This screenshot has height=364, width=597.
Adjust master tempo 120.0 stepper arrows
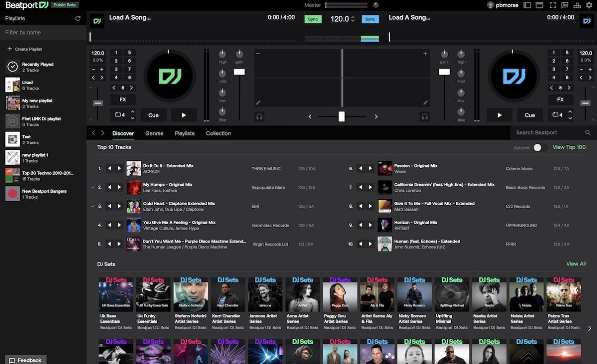(x=353, y=19)
